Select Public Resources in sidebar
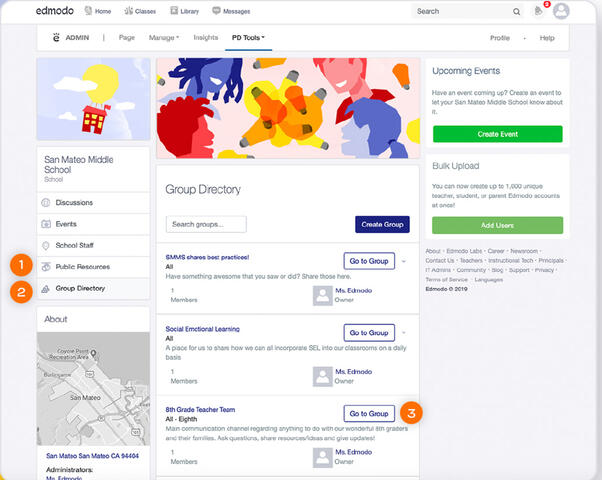This screenshot has width=602, height=480. click(x=82, y=267)
